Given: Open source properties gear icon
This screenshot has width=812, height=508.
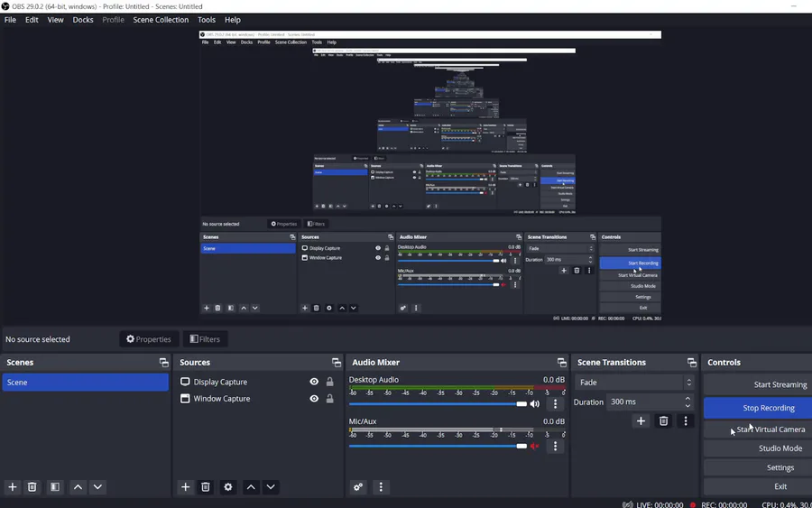Looking at the screenshot, I should 228,486.
